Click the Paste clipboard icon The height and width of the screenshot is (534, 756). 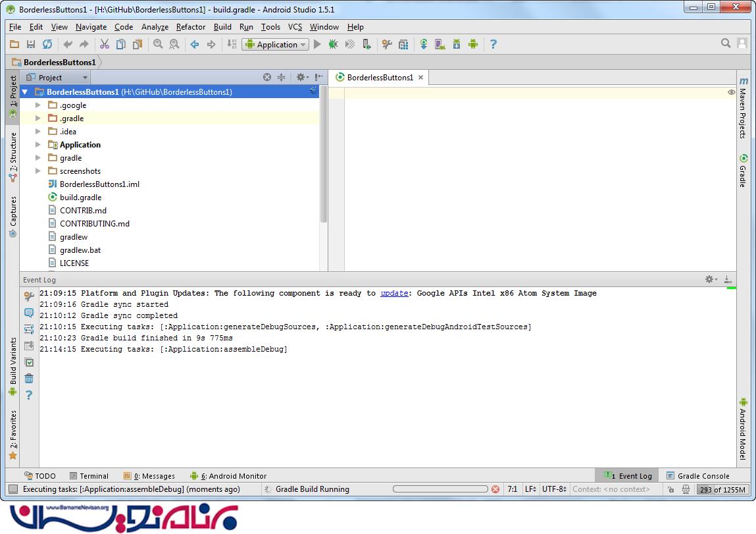[138, 44]
